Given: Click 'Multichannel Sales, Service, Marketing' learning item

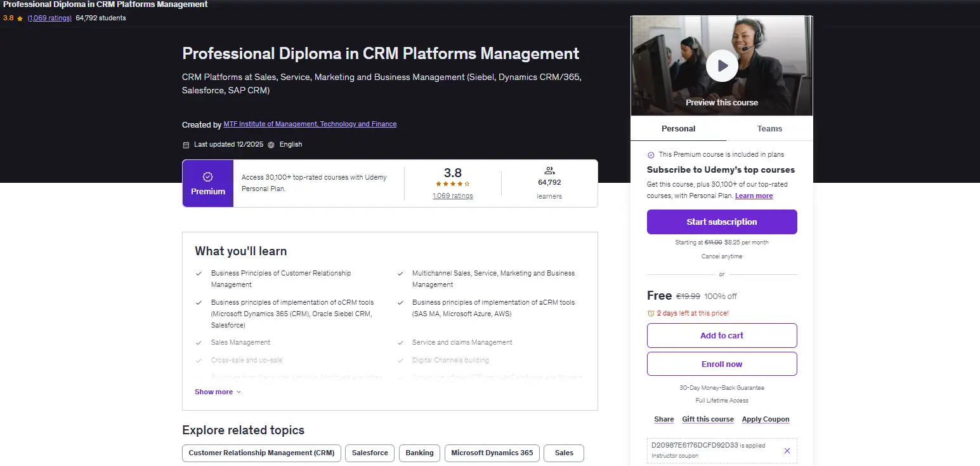Looking at the screenshot, I should [x=493, y=279].
